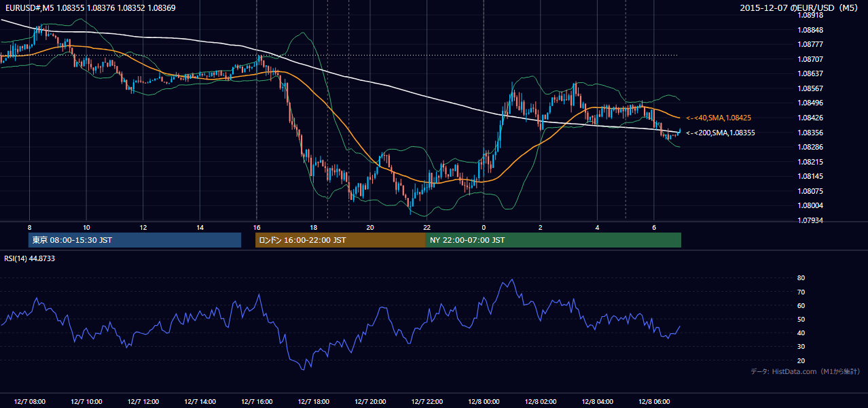Image resolution: width=868 pixels, height=408 pixels.
Task: Click price axis value 1.08496
Action: [810, 103]
